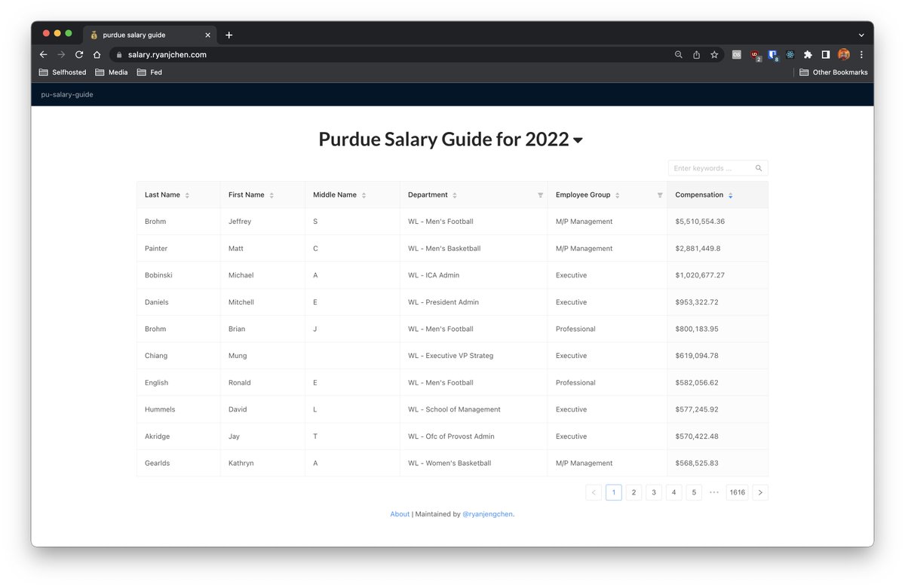Click the WL - Women's Basketball cell
The width and height of the screenshot is (905, 588).
474,464
